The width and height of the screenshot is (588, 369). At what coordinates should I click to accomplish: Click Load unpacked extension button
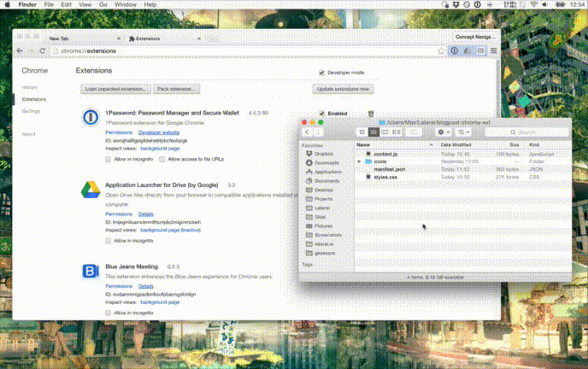(x=115, y=89)
